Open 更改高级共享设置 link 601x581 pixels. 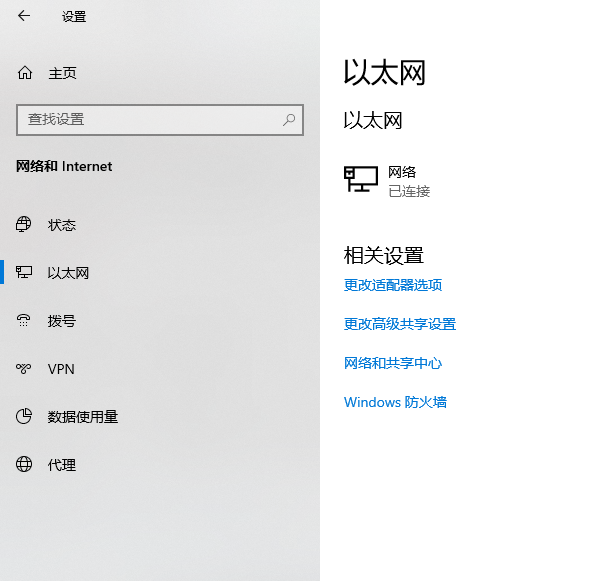pyautogui.click(x=400, y=324)
